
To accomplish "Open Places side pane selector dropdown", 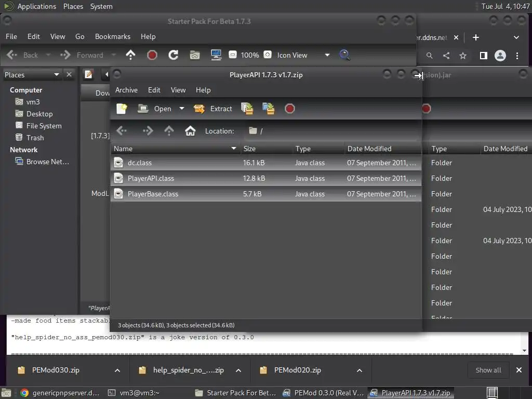I will pos(32,75).
